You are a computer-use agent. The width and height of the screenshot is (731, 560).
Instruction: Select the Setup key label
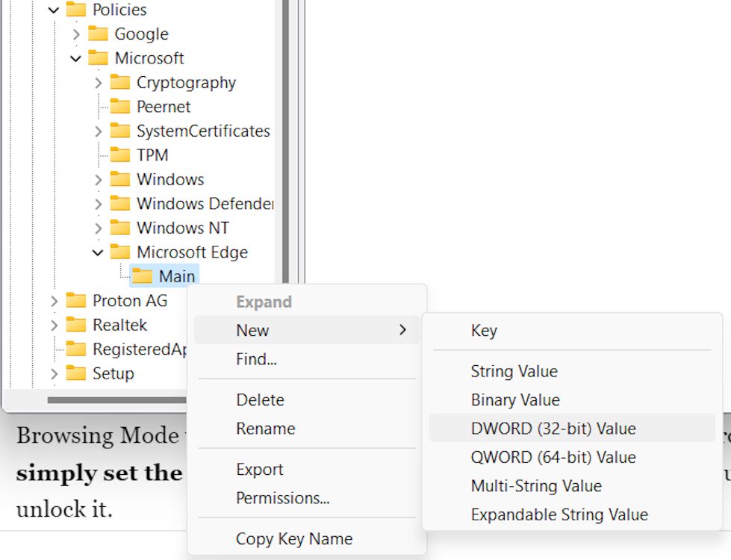(113, 373)
